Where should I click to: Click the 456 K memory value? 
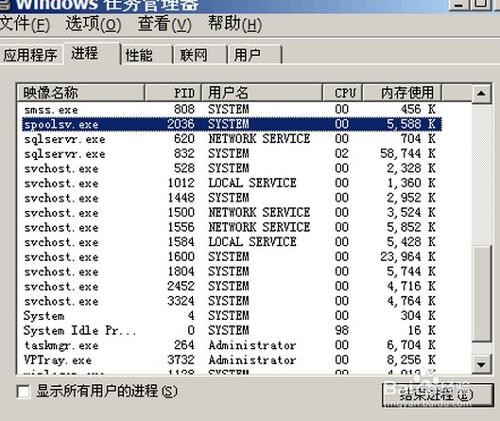(x=418, y=109)
